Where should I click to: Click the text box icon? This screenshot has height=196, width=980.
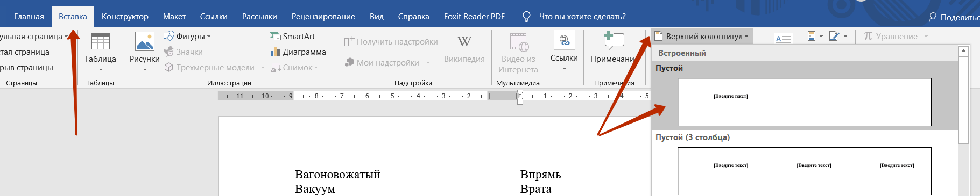point(783,39)
